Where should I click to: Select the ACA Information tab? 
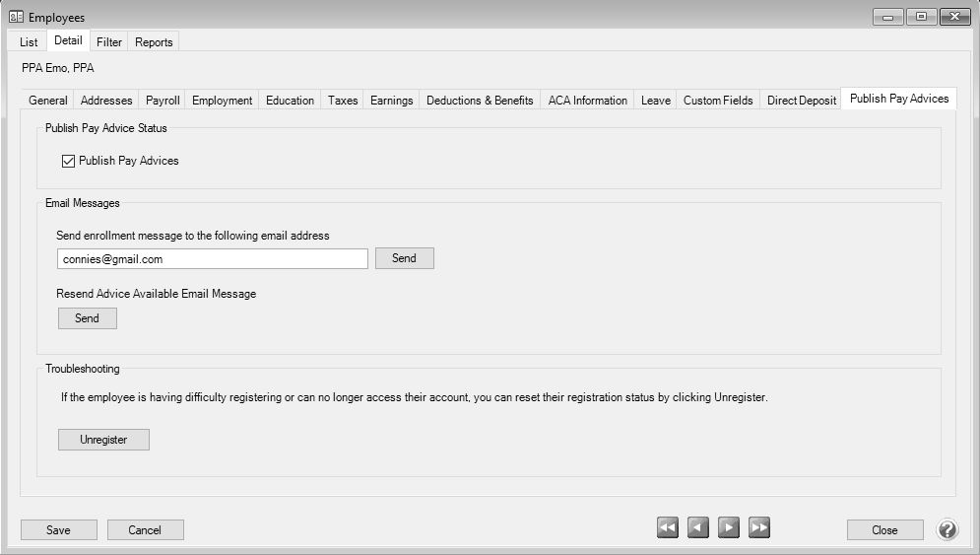point(588,101)
